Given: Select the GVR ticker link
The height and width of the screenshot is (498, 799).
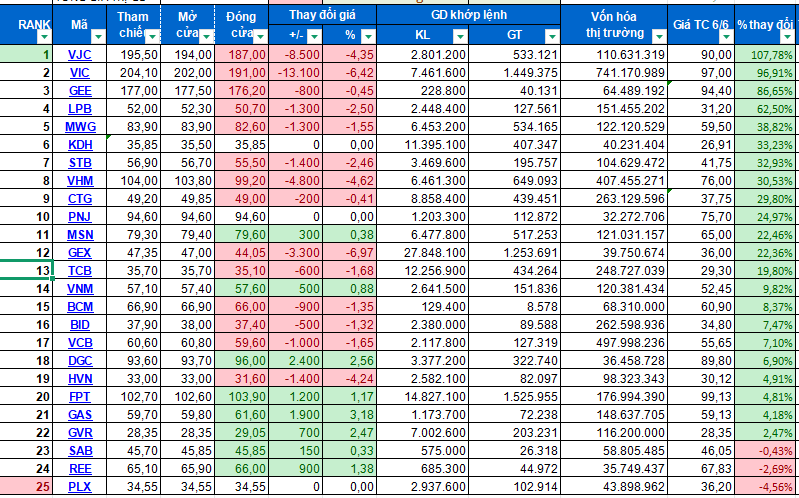Looking at the screenshot, I should [80, 433].
